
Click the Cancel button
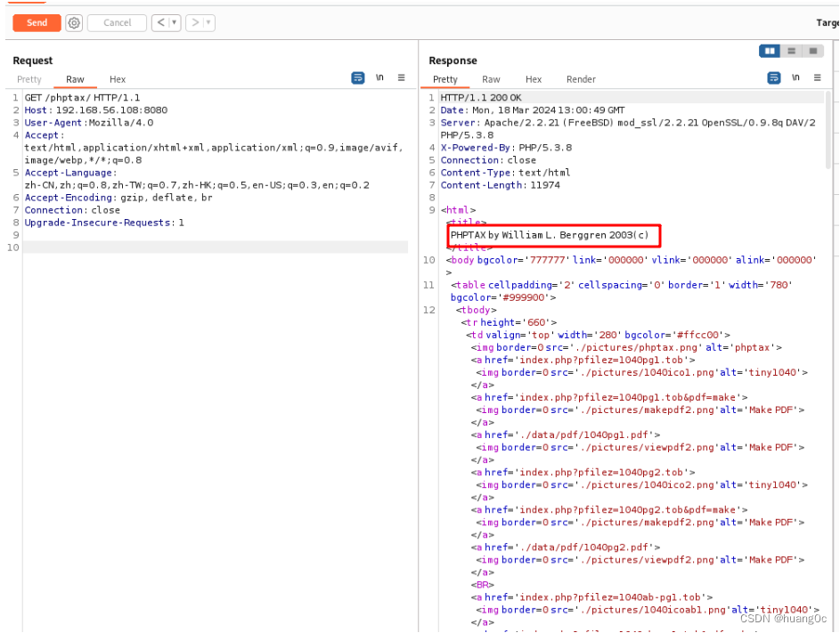tap(117, 22)
